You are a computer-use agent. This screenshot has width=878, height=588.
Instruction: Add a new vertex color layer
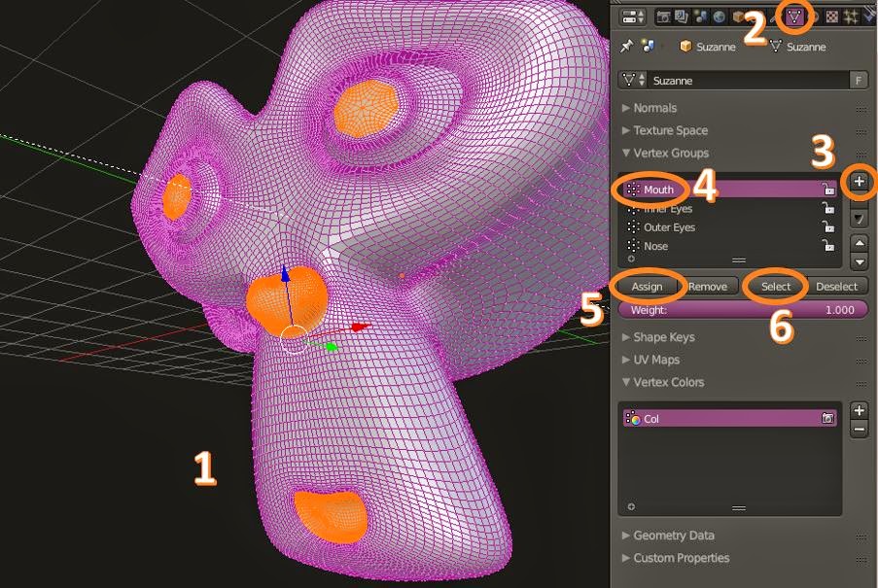[860, 410]
